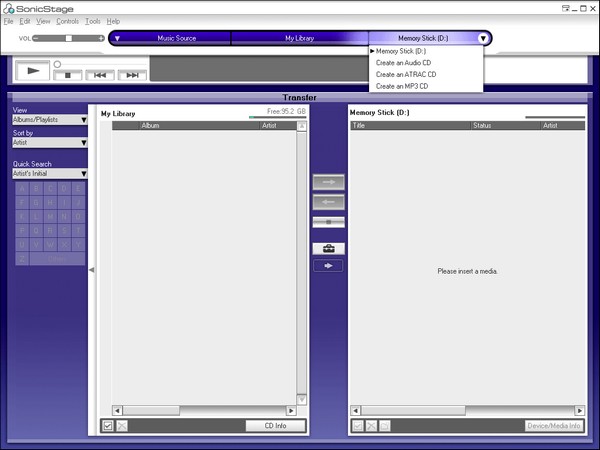Click My Library horizontal scrollbar right arrow

coord(291,411)
